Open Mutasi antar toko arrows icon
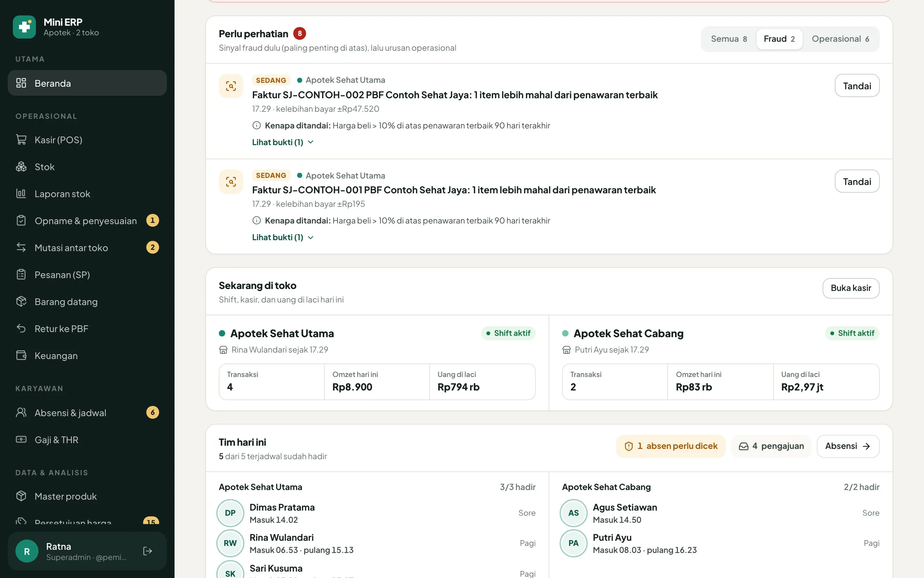Viewport: 924px width, 578px height. click(x=21, y=247)
